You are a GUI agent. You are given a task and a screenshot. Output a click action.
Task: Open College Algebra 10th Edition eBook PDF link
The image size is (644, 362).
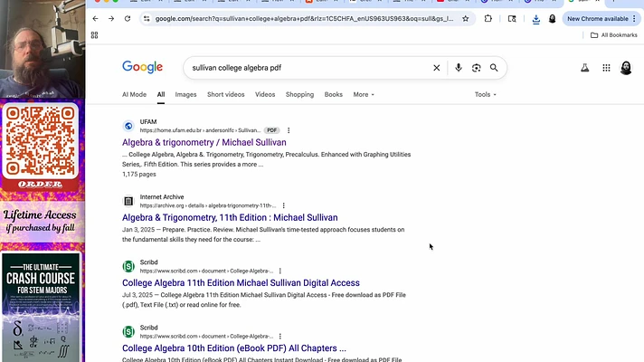[234, 348]
